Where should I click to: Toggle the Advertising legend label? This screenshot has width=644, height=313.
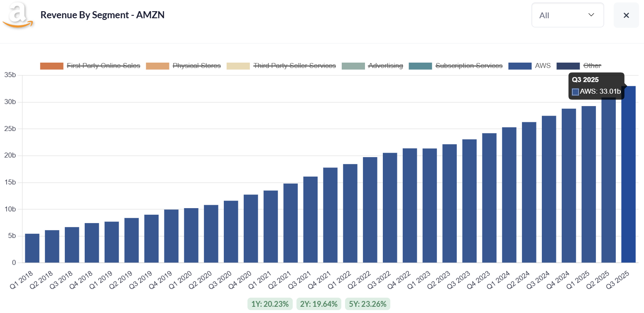pyautogui.click(x=385, y=66)
